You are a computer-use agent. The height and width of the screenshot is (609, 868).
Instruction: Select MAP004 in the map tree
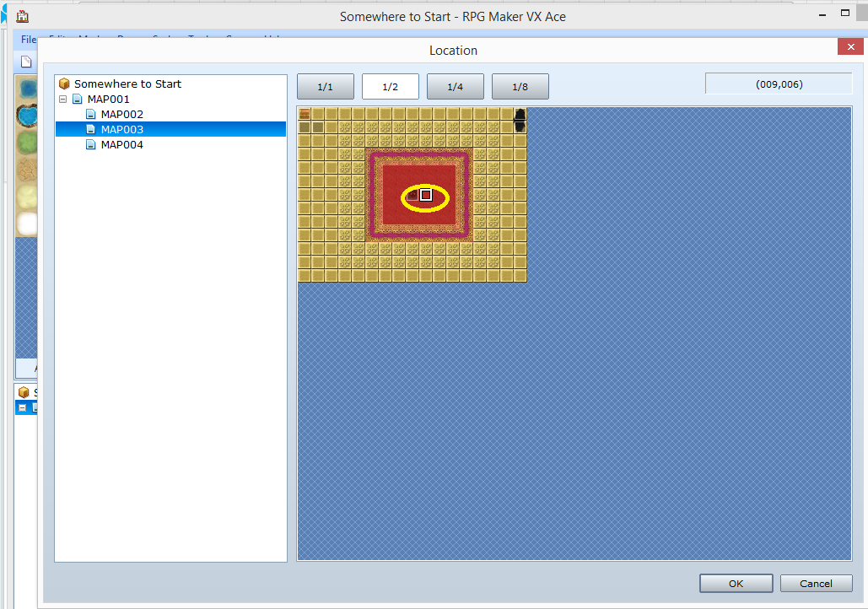(121, 144)
